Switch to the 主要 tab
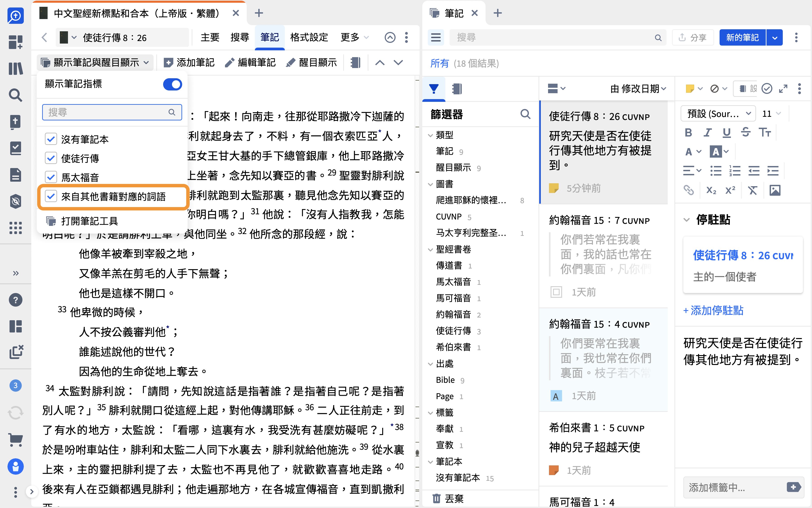812x508 pixels. point(210,37)
